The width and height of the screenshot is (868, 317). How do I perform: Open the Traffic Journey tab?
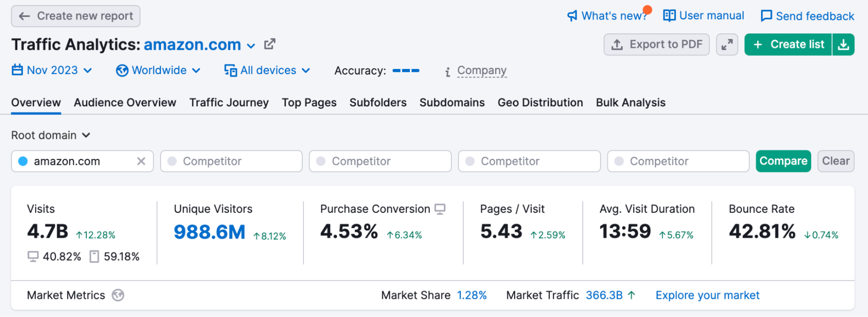[229, 103]
